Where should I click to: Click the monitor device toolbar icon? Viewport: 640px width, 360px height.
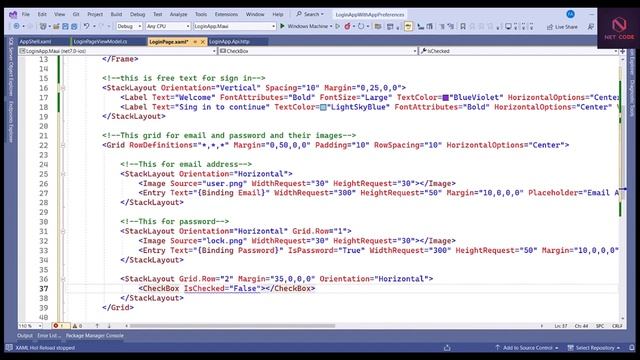508,27
